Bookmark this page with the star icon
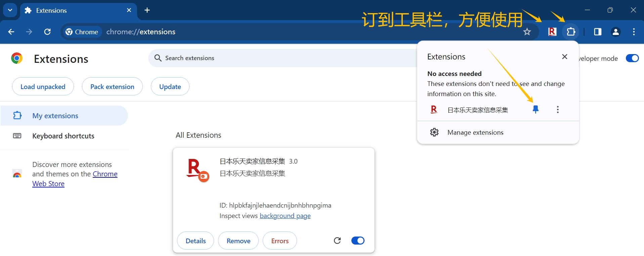 pyautogui.click(x=527, y=32)
